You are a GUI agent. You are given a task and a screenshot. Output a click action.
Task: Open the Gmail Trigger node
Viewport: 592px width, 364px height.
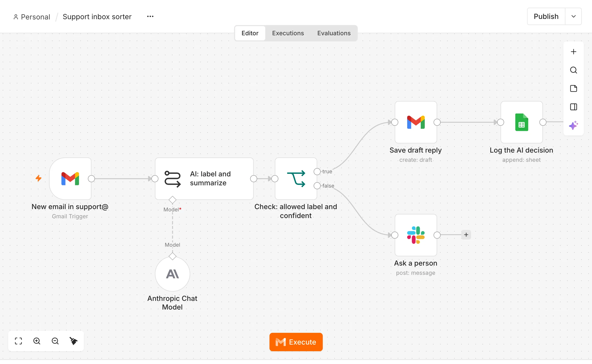click(x=70, y=178)
